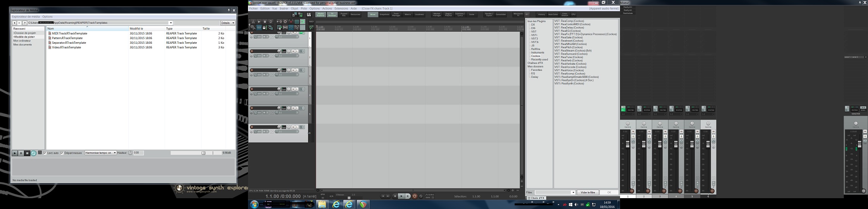Select VST: ReaEQ (Cockos) plugin

568,31
